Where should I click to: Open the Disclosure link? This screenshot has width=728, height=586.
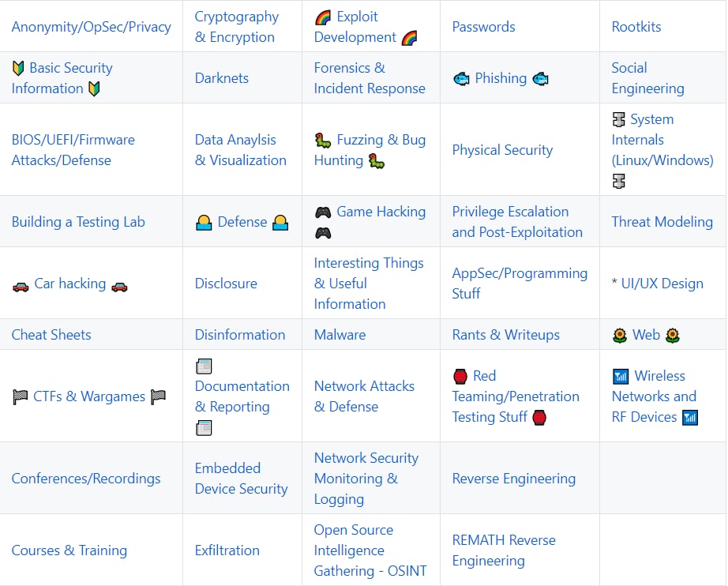pos(226,284)
